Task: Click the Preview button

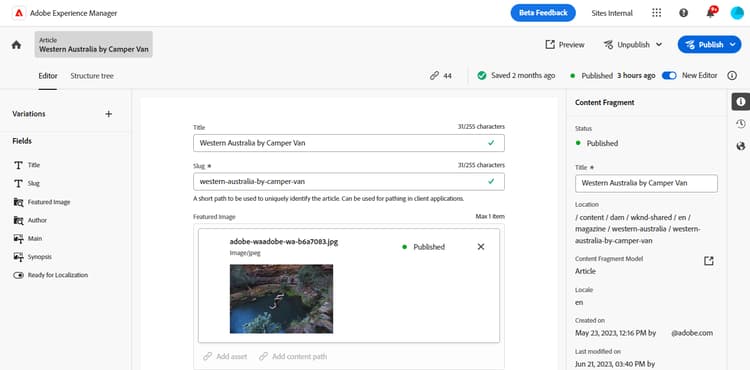Action: [x=565, y=44]
